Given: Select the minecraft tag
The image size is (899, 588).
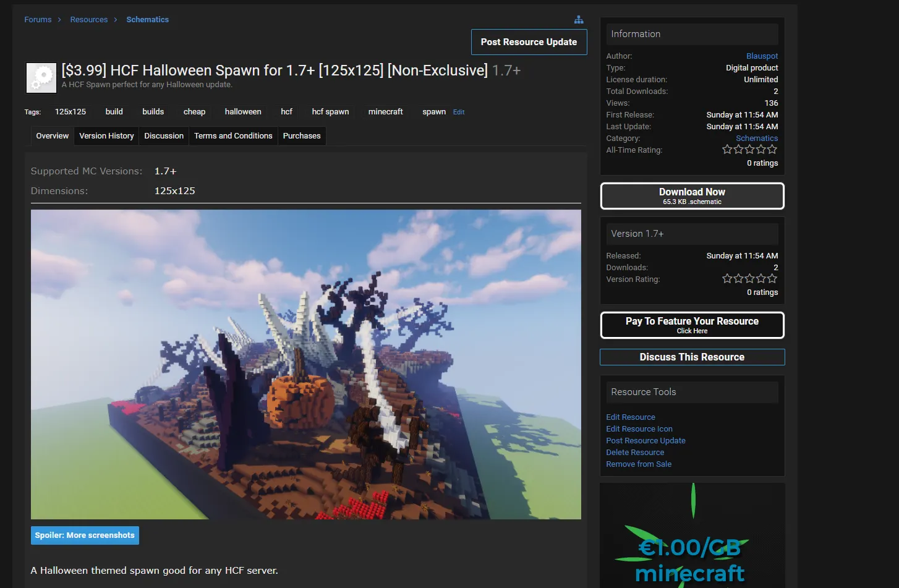Looking at the screenshot, I should click(x=386, y=112).
